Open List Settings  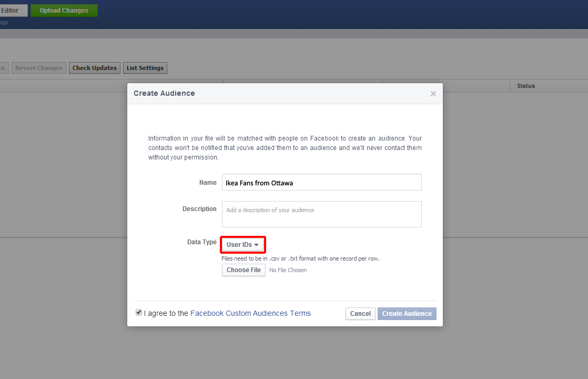click(x=145, y=68)
